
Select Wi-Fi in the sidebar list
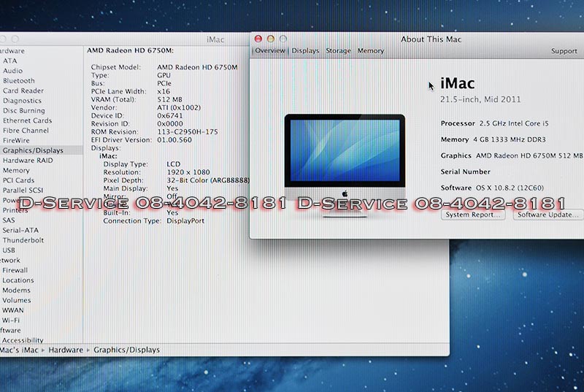pos(11,320)
